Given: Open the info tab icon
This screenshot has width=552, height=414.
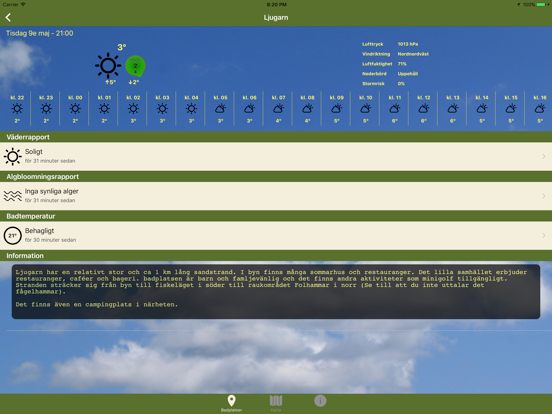Looking at the screenshot, I should [320, 401].
